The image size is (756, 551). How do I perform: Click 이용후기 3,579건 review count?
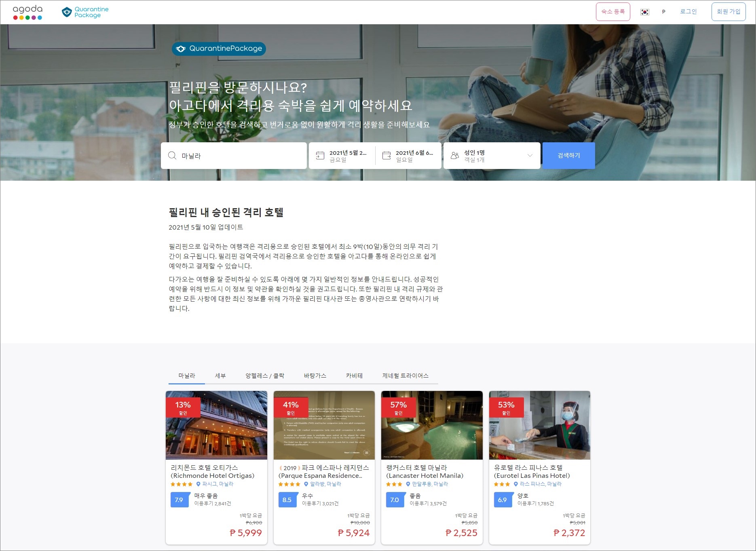click(428, 504)
